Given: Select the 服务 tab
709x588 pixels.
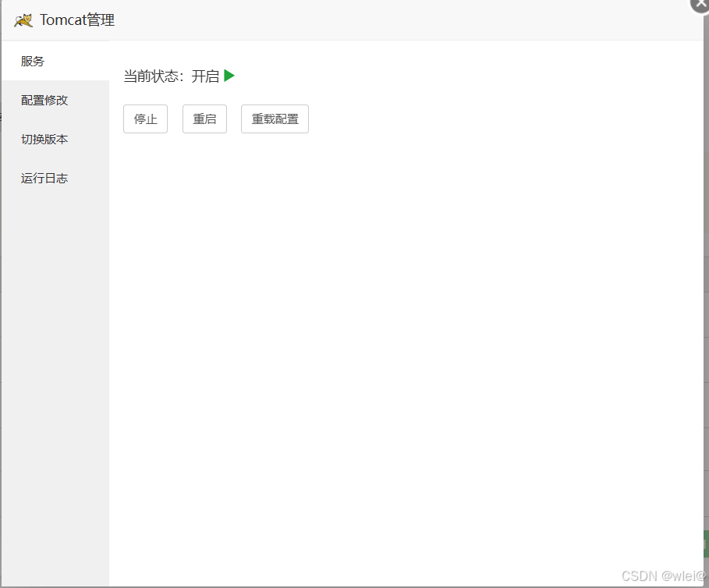Looking at the screenshot, I should point(55,61).
